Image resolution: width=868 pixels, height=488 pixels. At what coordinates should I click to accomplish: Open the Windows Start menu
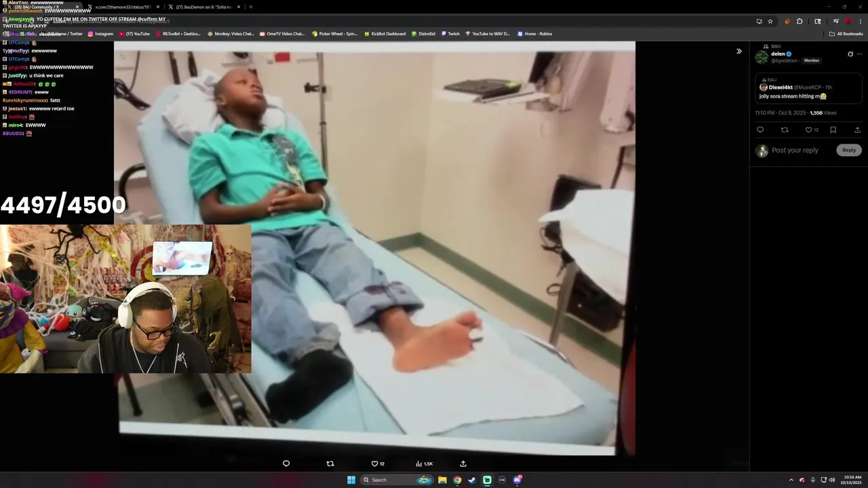[351, 480]
